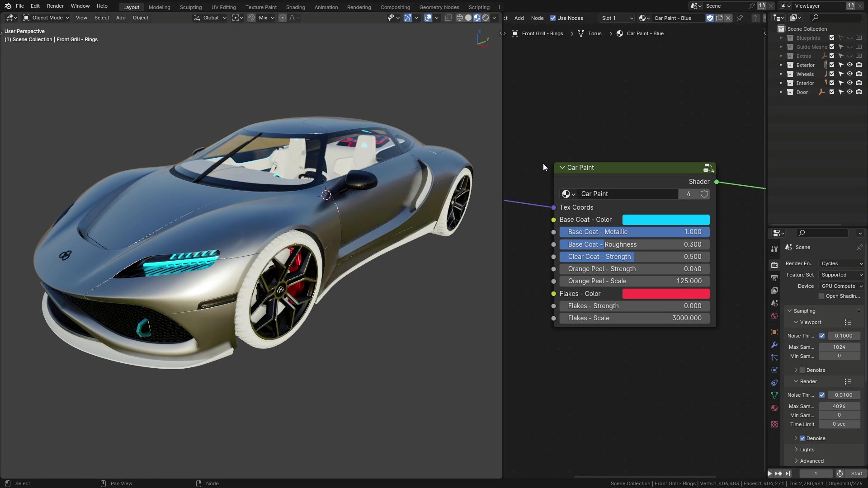This screenshot has width=868, height=488.
Task: Open the Flakes - Color swatch
Action: [x=666, y=294]
